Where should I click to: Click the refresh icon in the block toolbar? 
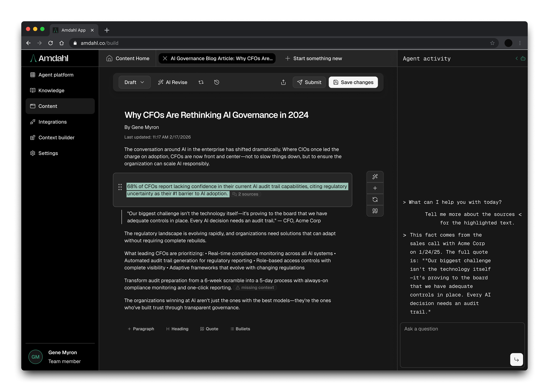click(375, 200)
